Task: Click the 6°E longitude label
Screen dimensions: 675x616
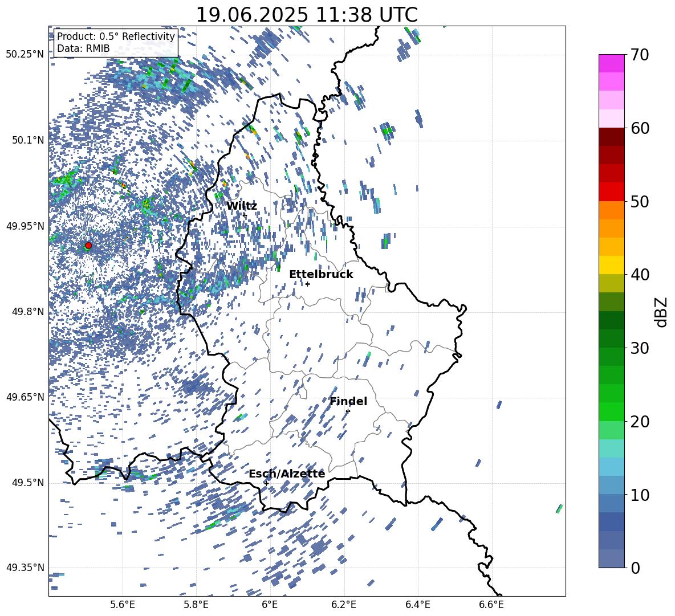Action: pyautogui.click(x=270, y=605)
